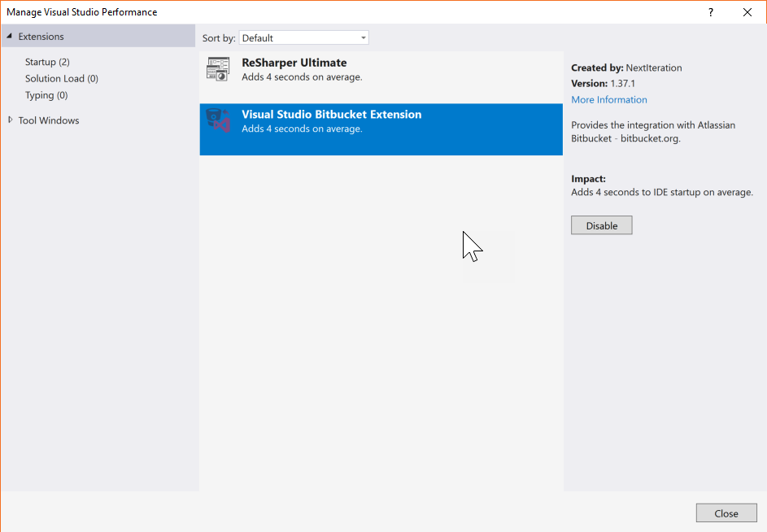This screenshot has height=532, width=767.
Task: Click the Disable button
Action: pyautogui.click(x=602, y=225)
